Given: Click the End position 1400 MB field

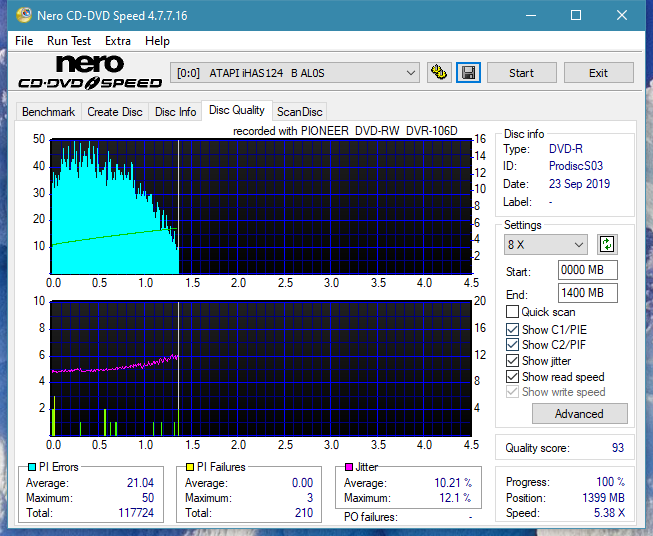Looking at the screenshot, I should coord(587,293).
